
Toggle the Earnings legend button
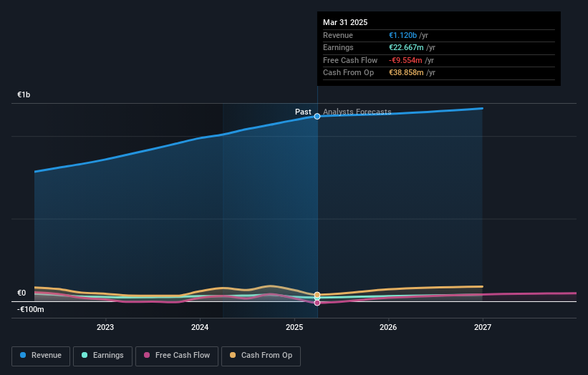tap(102, 356)
